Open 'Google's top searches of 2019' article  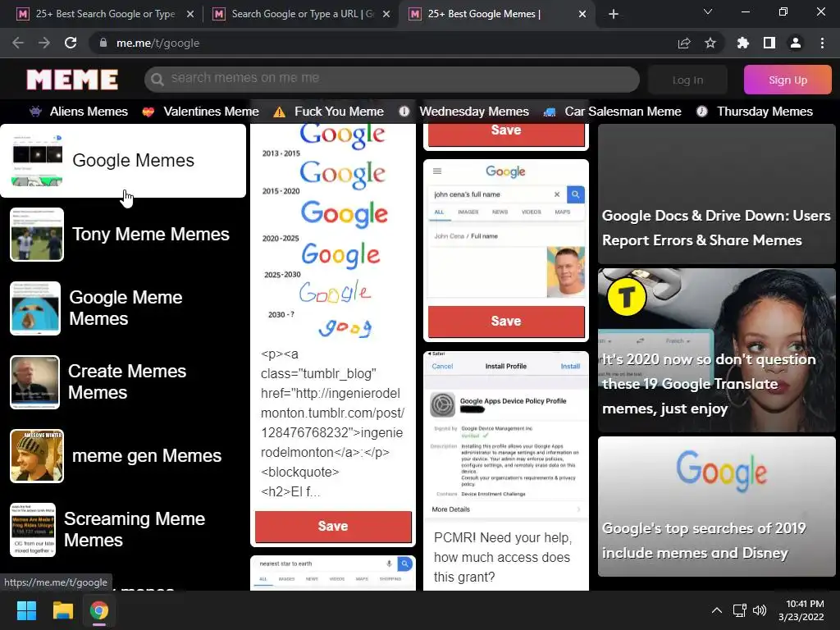click(x=717, y=506)
